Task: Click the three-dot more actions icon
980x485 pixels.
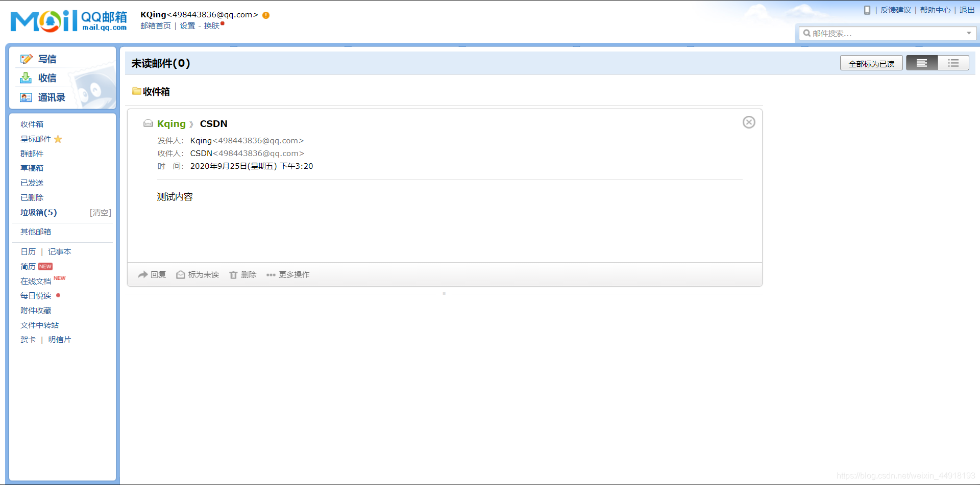Action: click(271, 275)
